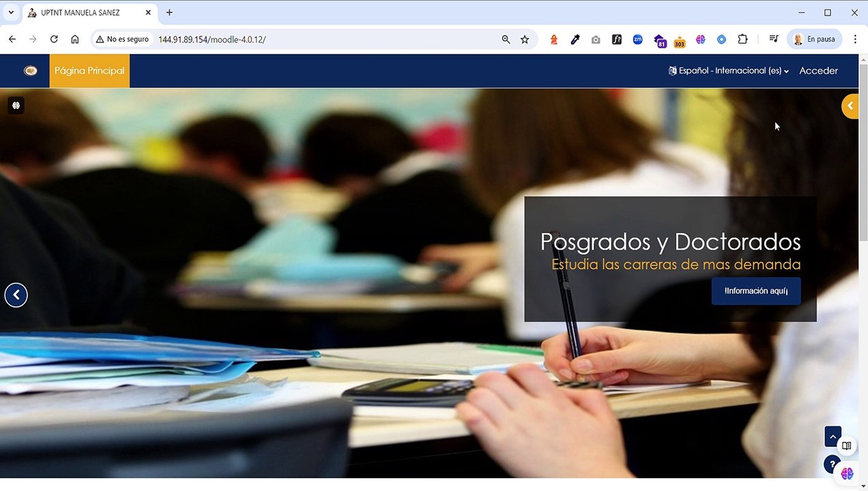
Task: Open the font finder f? extension
Action: point(617,40)
